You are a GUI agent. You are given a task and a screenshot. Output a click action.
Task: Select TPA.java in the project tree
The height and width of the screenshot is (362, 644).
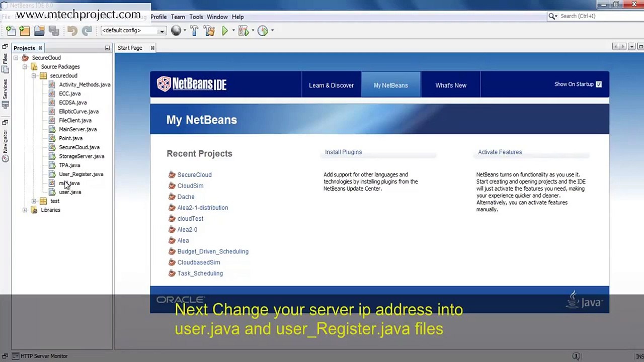(69, 165)
